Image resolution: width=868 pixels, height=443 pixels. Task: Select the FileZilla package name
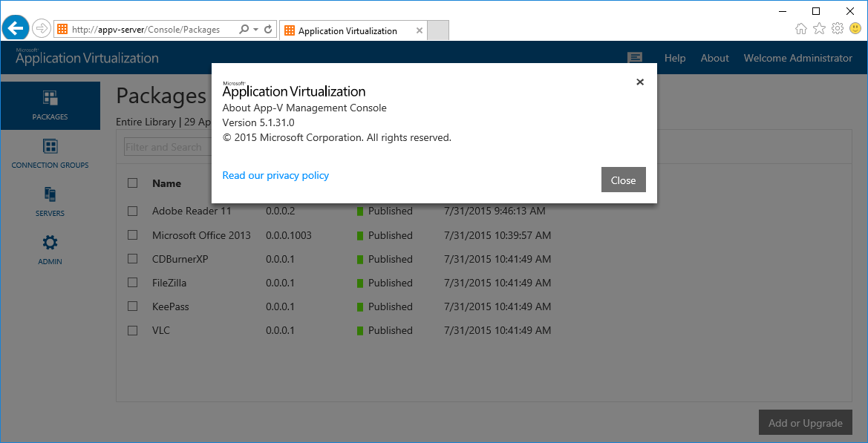pos(169,283)
